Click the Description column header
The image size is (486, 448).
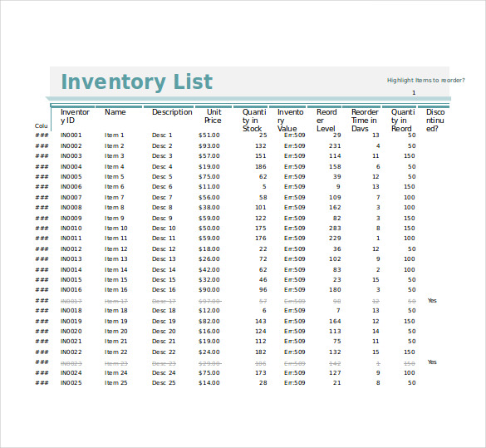[172, 112]
